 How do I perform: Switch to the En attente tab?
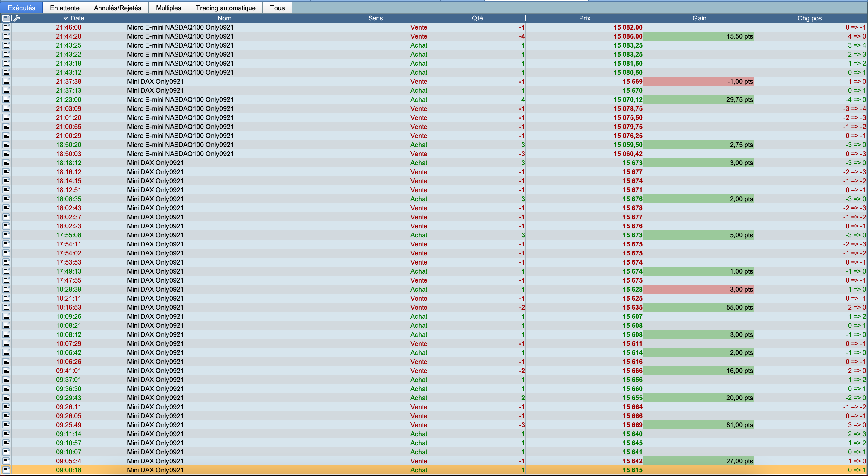coord(65,8)
